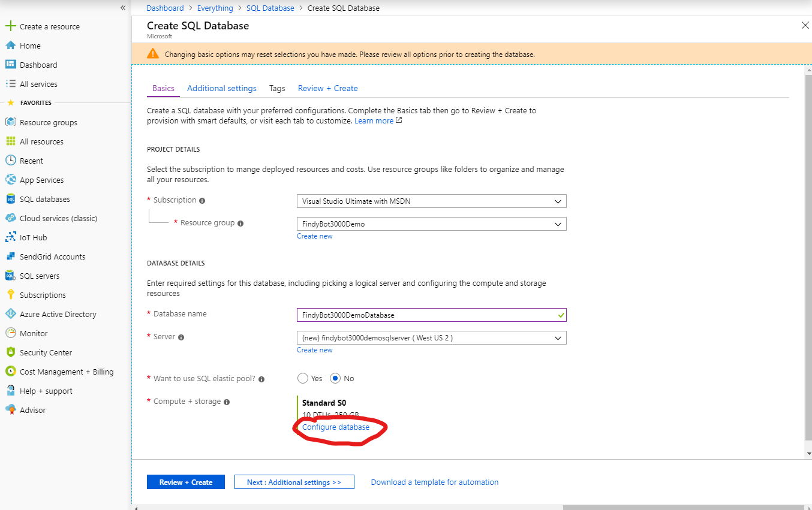Image resolution: width=812 pixels, height=510 pixels.
Task: Select No for SQL elastic pool
Action: [x=335, y=379]
